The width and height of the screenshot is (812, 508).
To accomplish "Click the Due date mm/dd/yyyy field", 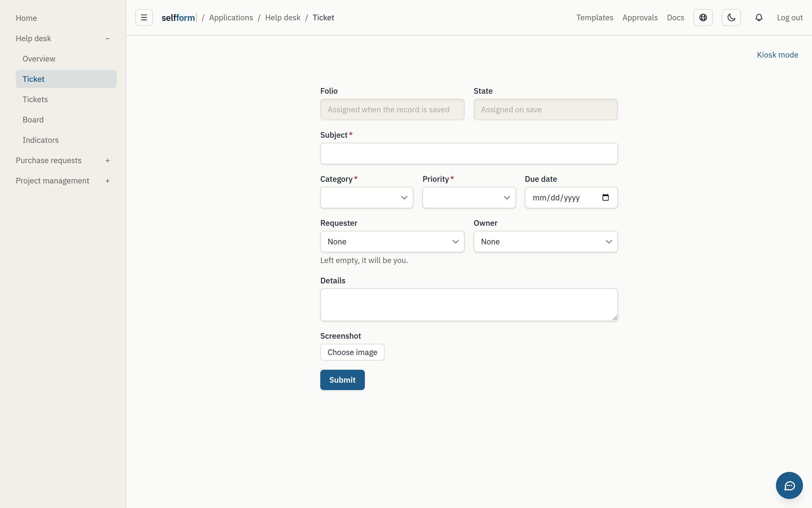I will (571, 198).
